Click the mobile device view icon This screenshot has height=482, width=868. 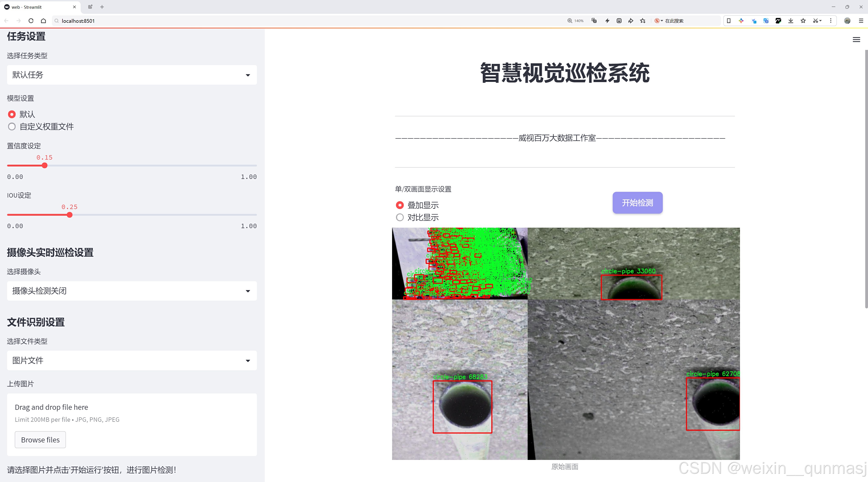729,21
